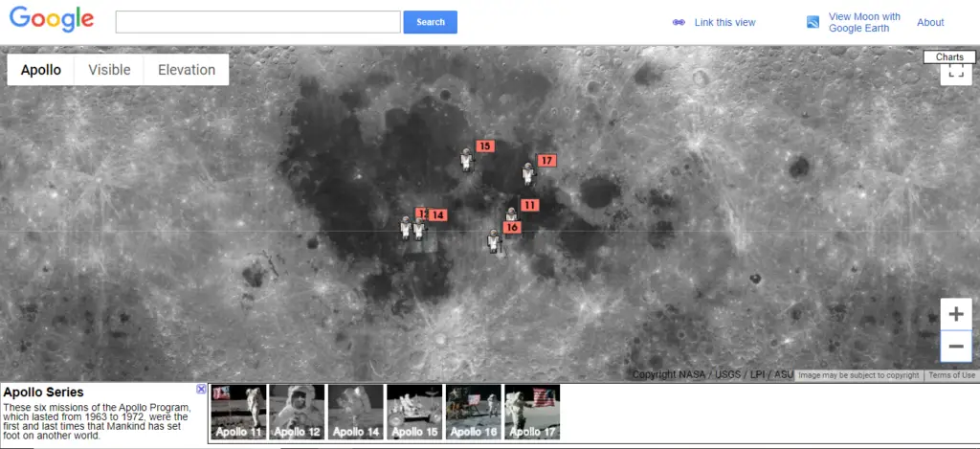Click the red 17 label flag

click(546, 161)
